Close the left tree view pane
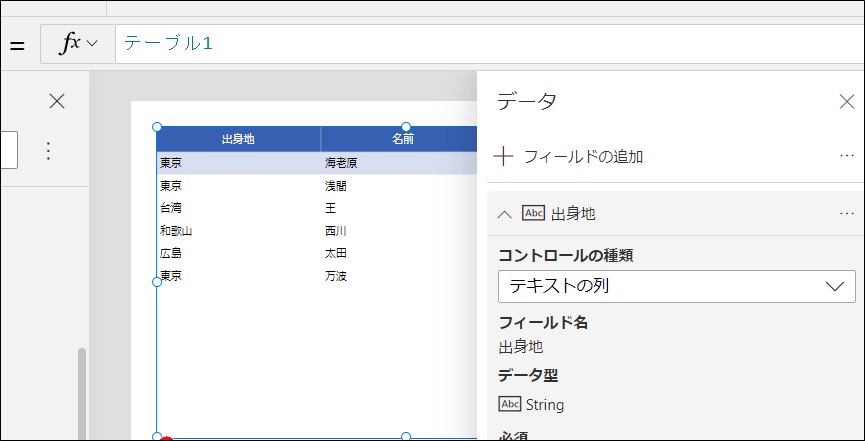865x441 pixels. tap(57, 101)
